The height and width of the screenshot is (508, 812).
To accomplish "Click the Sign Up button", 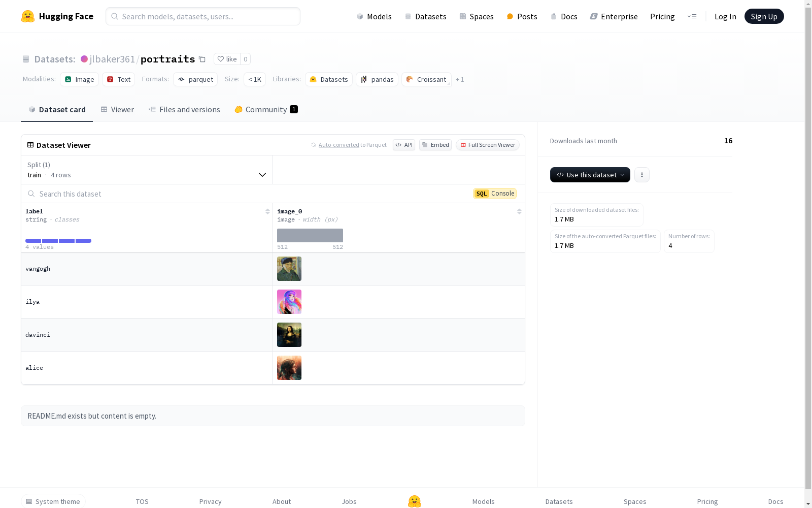I will [x=764, y=16].
